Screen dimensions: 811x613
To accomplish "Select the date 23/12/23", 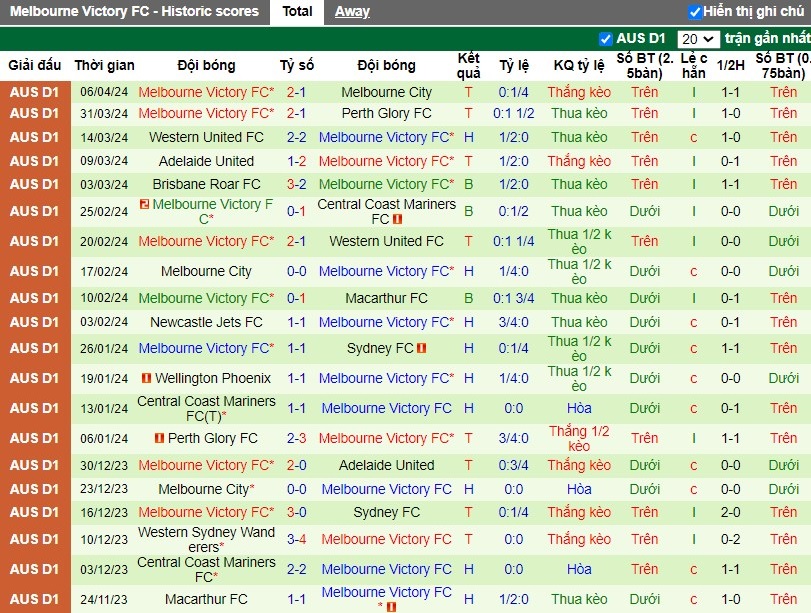I will pyautogui.click(x=104, y=489).
